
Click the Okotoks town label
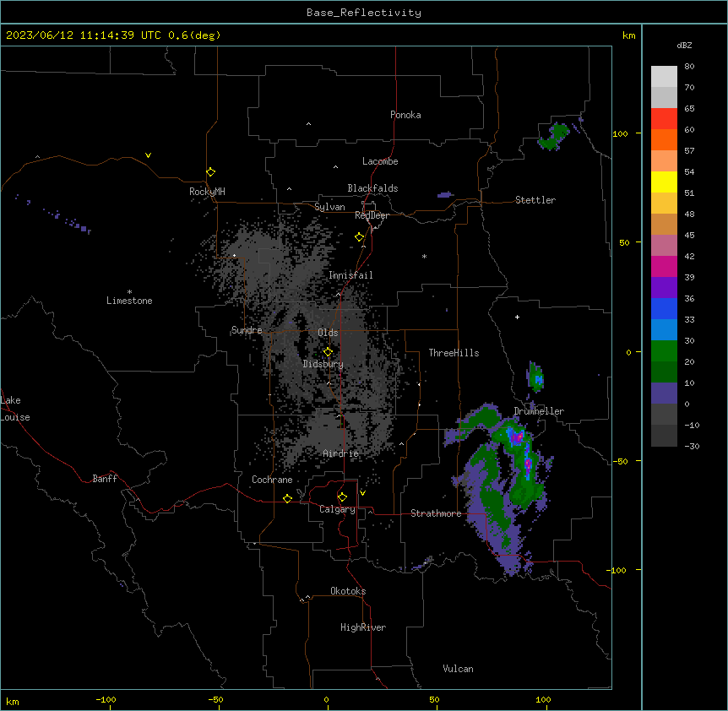point(348,591)
